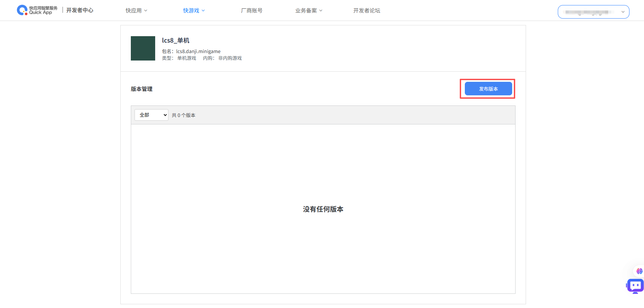The height and width of the screenshot is (308, 644).
Task: Click the 开发者中心 header link
Action: (80, 10)
